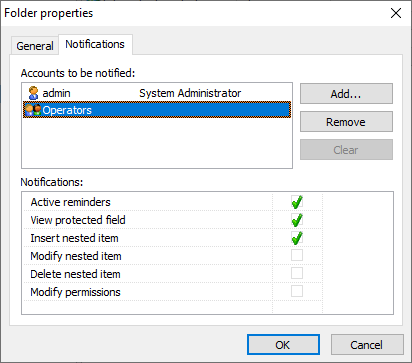Select the admin account name
The width and height of the screenshot is (412, 363).
[x=56, y=93]
